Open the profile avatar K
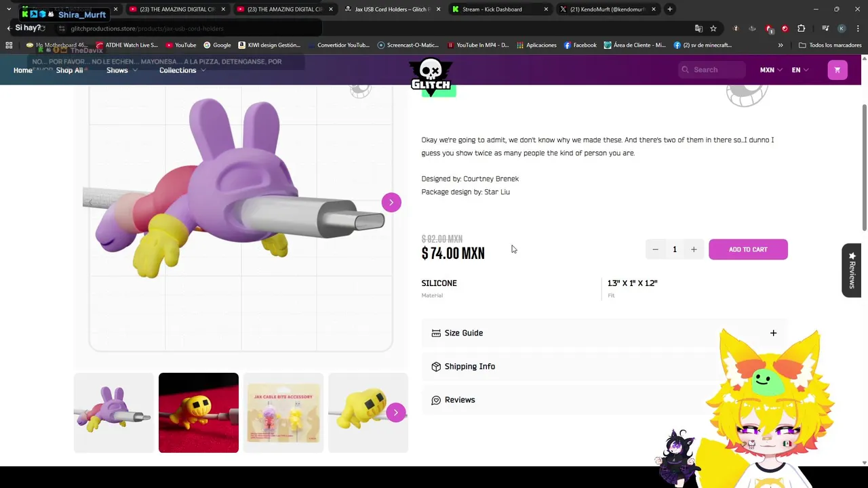 pyautogui.click(x=842, y=28)
